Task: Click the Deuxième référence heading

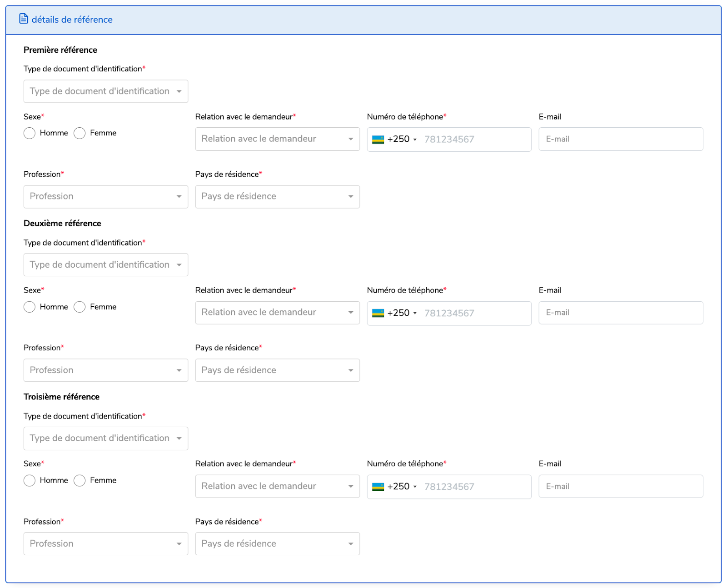Action: point(62,224)
